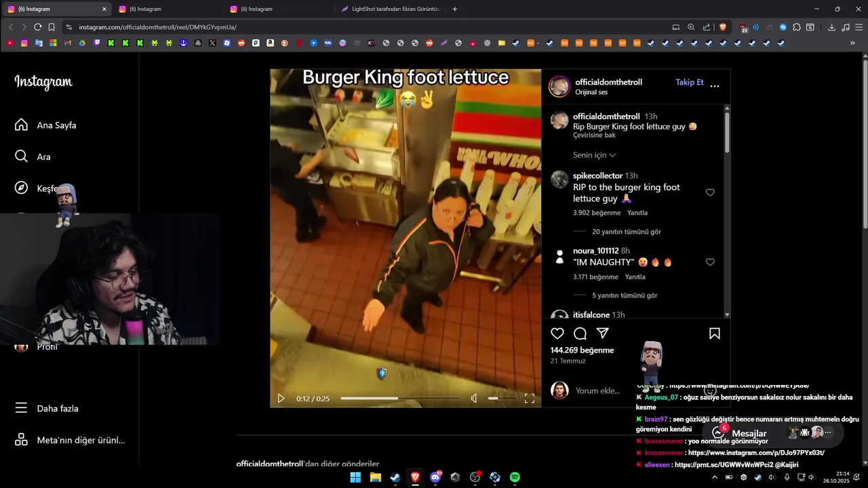Screen dimensions: 868x488
Task: Like noura_101112's comment
Action: 710,262
